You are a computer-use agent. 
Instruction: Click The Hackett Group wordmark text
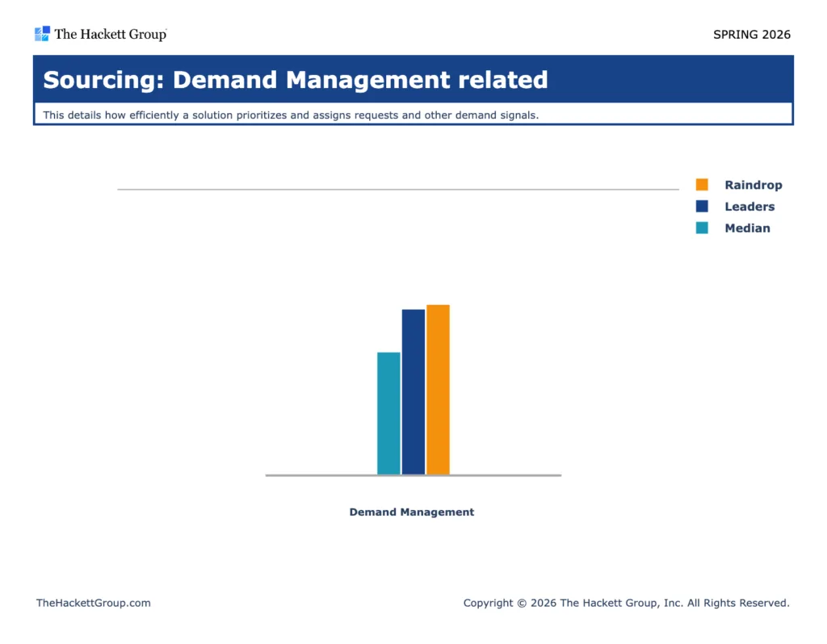click(110, 34)
